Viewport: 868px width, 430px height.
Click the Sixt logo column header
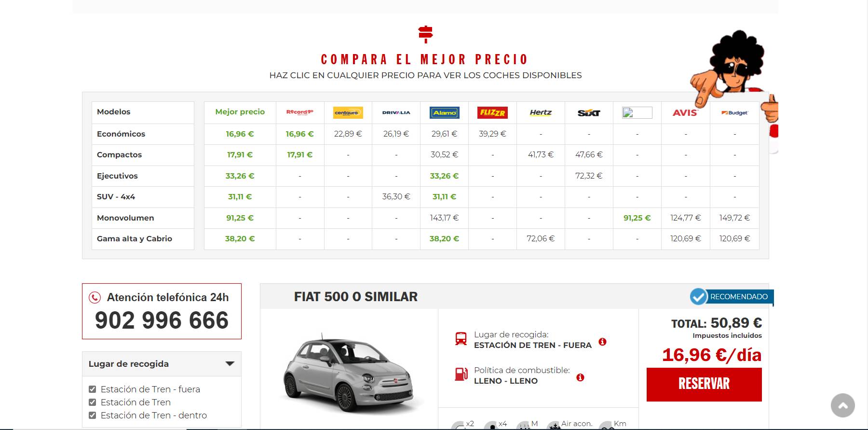pos(589,113)
